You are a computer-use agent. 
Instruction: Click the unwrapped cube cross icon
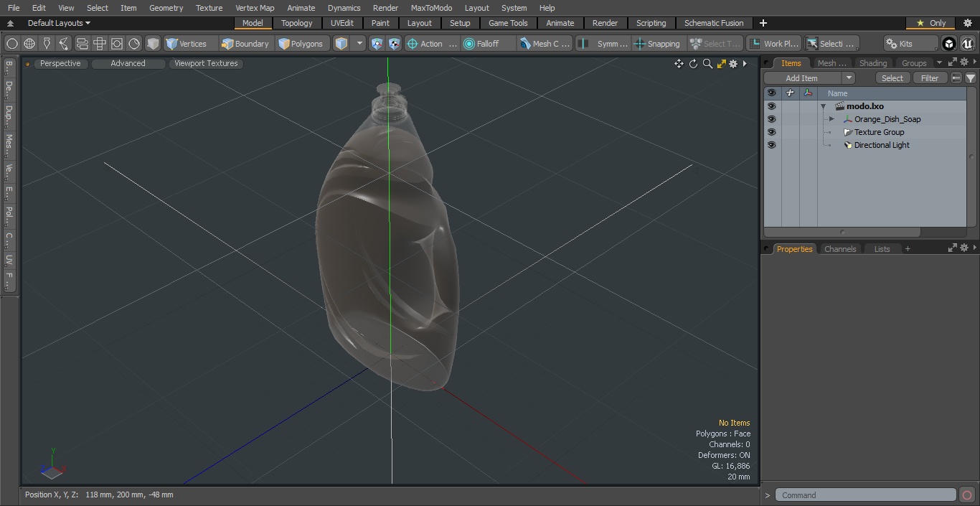click(100, 44)
